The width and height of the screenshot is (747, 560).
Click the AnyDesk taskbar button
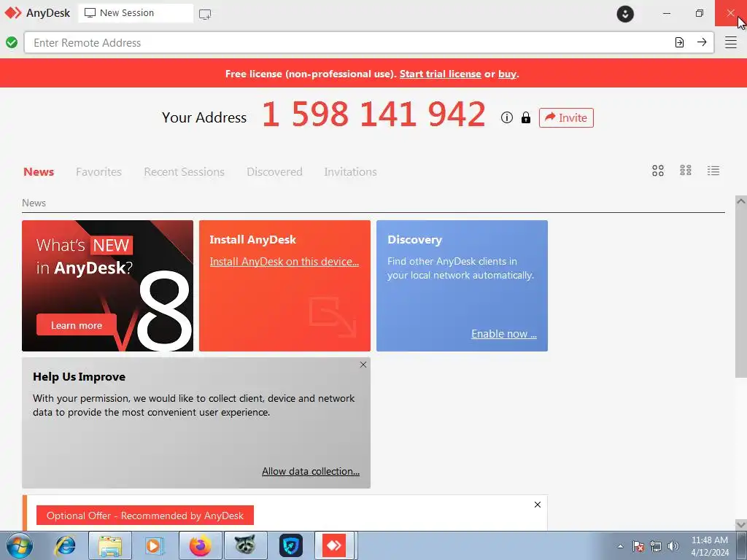[x=333, y=546]
